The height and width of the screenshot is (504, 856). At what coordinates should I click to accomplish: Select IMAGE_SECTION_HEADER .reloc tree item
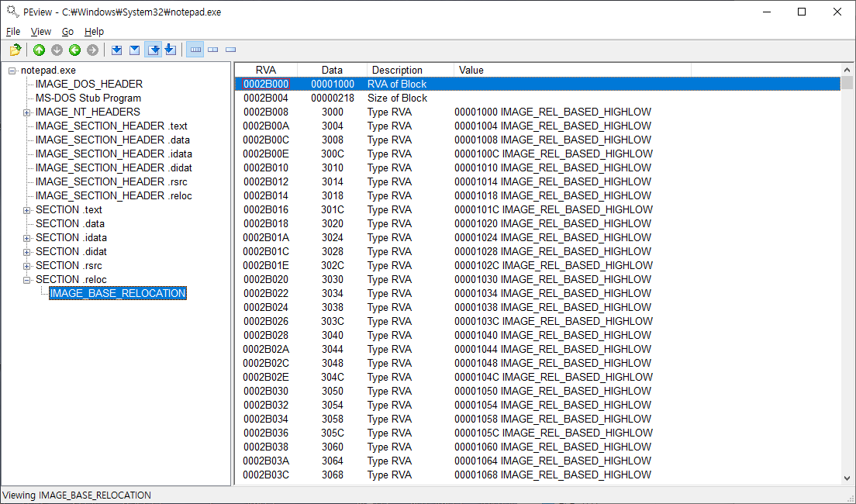113,195
